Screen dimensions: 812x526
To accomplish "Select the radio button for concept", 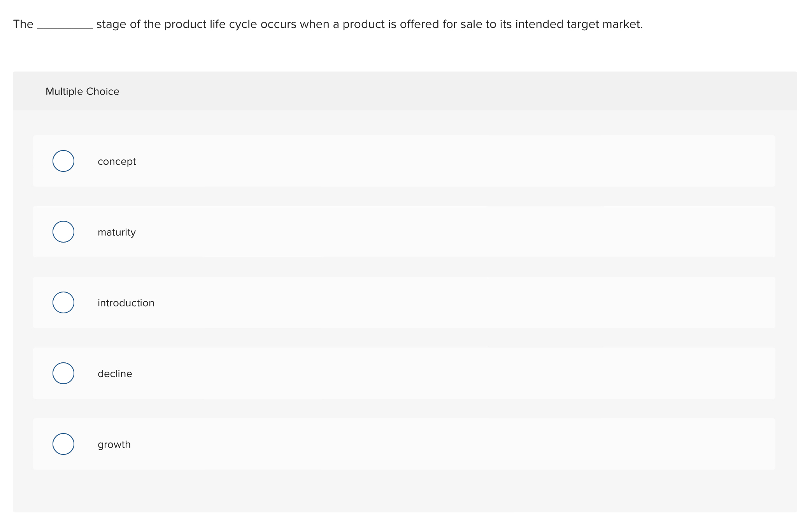I will coord(63,161).
